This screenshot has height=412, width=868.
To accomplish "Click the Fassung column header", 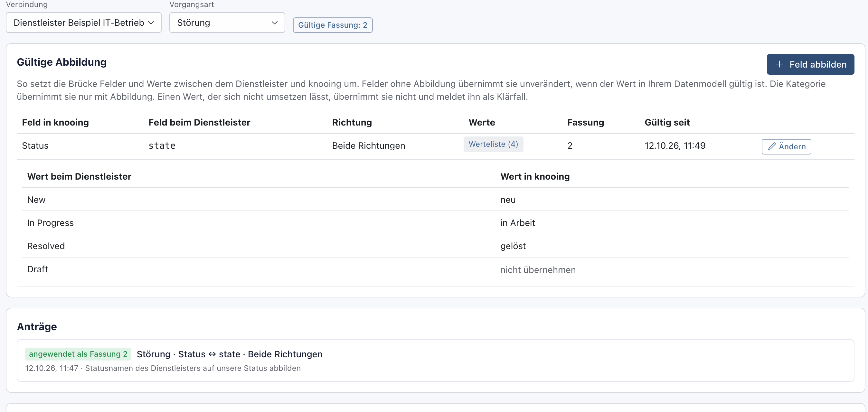I will (x=586, y=122).
